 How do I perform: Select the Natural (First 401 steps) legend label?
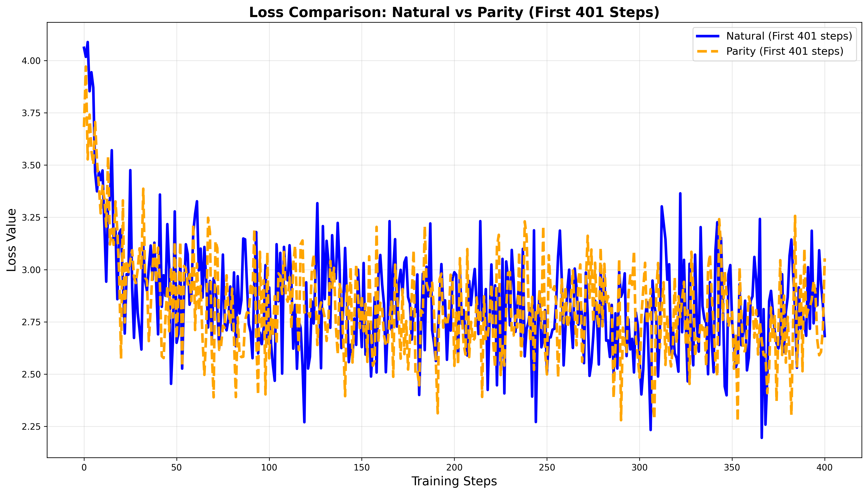(789, 36)
